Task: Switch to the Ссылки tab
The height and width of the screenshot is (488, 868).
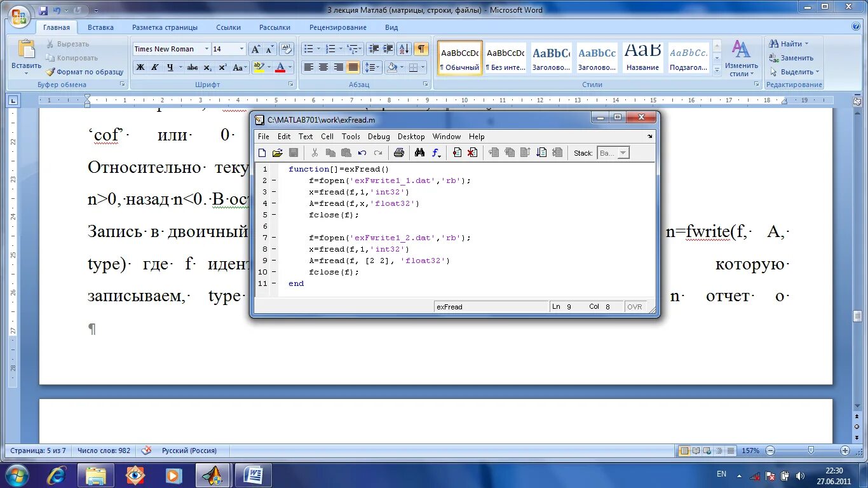Action: 228,27
